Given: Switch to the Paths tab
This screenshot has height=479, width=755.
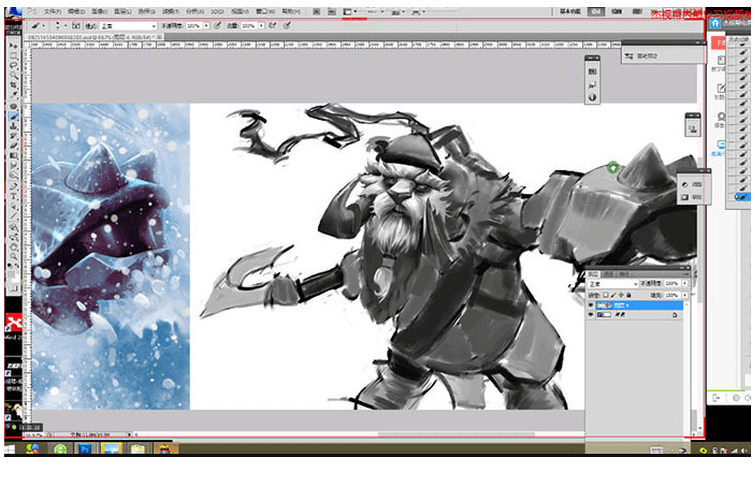Looking at the screenshot, I should tap(623, 274).
